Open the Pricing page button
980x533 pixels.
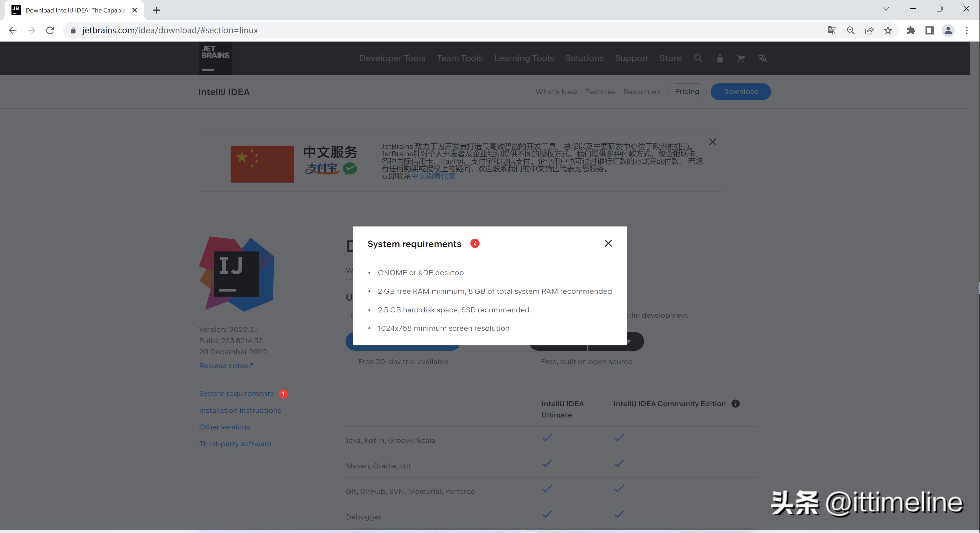(687, 92)
